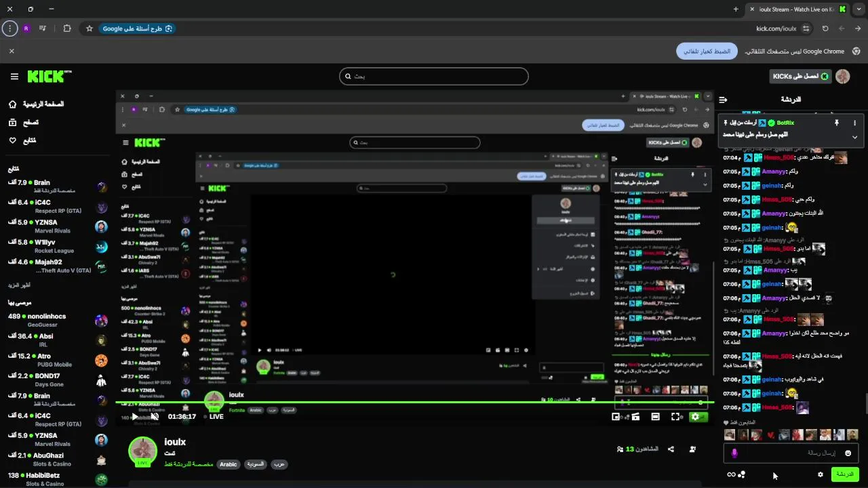Viewport: 868px width, 488px height.
Task: Go to the Home page sidebar item
Action: click(x=37, y=104)
